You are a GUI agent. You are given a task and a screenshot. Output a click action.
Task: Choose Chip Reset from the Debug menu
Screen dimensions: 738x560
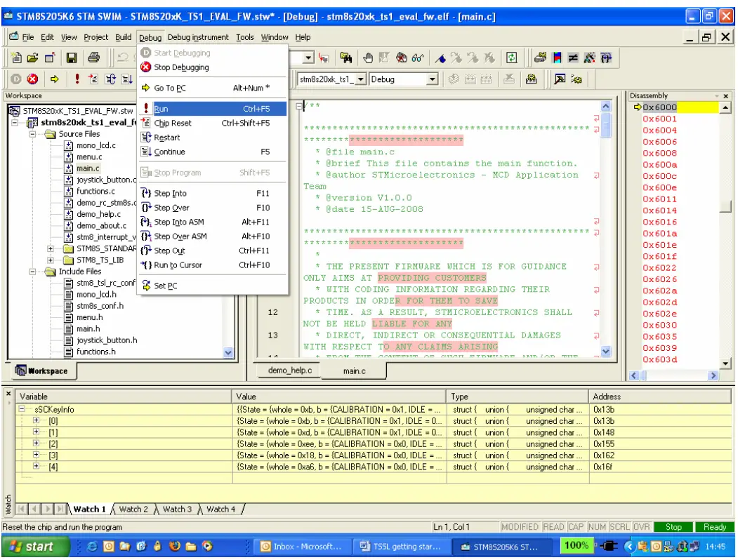coord(172,123)
